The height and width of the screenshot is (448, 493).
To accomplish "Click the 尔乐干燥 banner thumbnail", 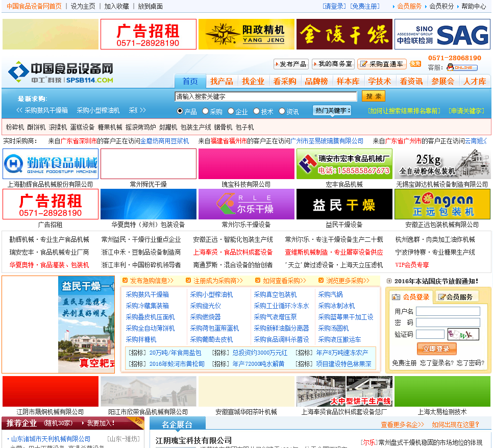I will 246,204.
